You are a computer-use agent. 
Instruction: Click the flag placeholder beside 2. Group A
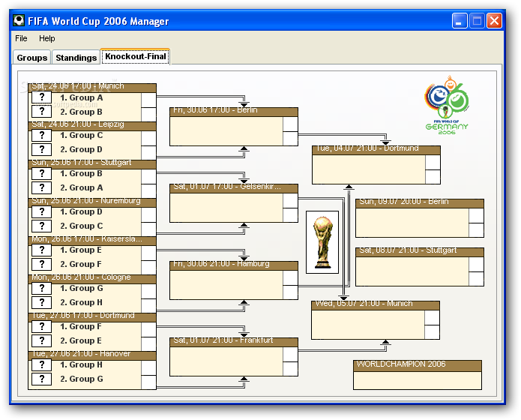(41, 188)
